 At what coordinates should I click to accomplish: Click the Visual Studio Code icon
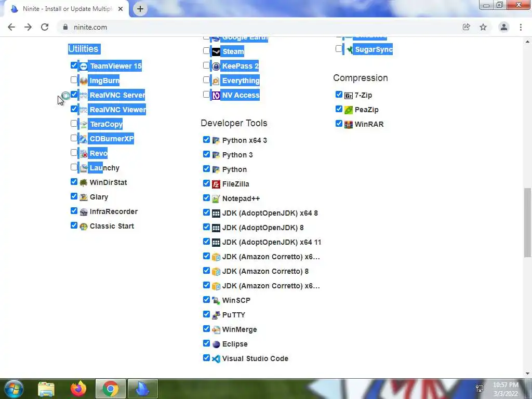coord(216,358)
